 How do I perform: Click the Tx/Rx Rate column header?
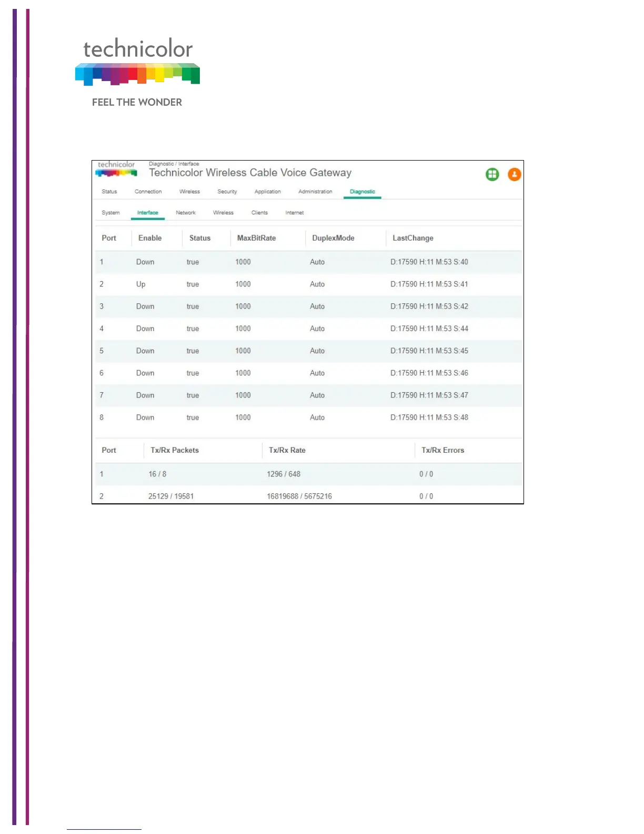tap(287, 450)
